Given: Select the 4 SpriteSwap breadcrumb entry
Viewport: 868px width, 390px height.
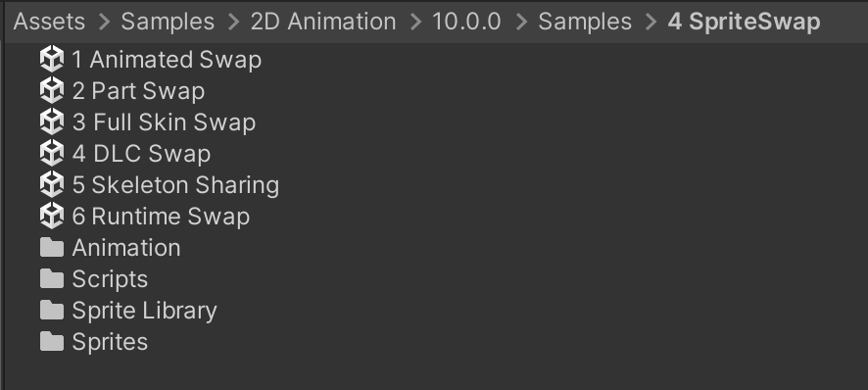Looking at the screenshot, I should (x=744, y=23).
